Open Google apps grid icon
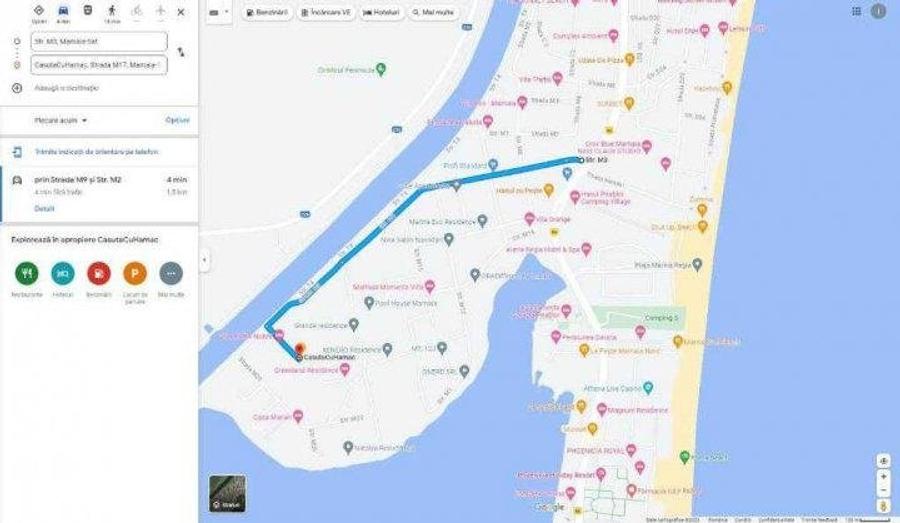This screenshot has height=523, width=900. point(856,11)
